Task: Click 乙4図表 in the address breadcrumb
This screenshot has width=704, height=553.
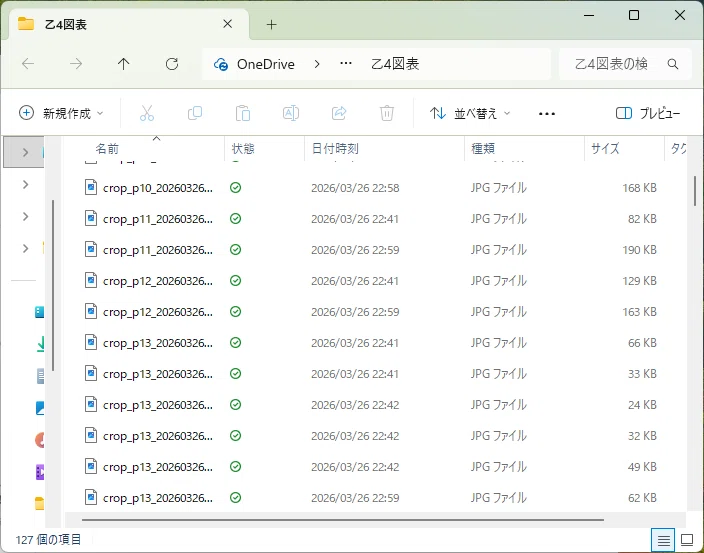Action: pos(395,64)
